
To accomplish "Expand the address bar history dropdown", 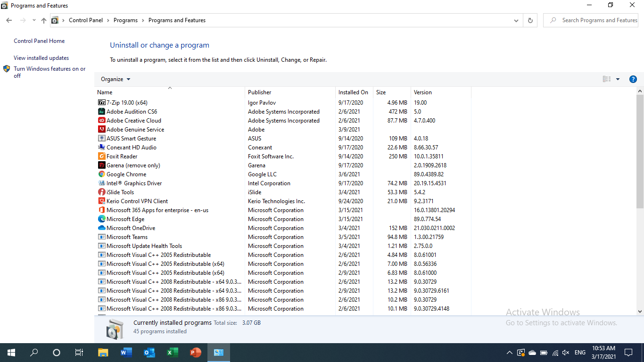I will click(516, 20).
